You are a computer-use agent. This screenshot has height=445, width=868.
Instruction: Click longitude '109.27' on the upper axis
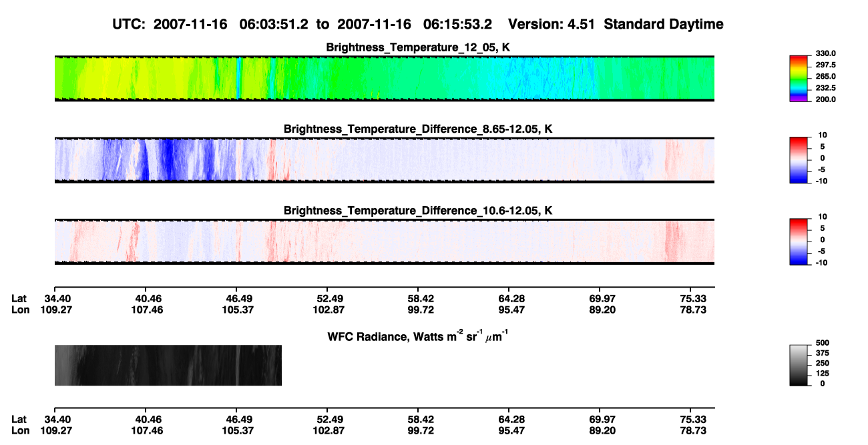[56, 310]
